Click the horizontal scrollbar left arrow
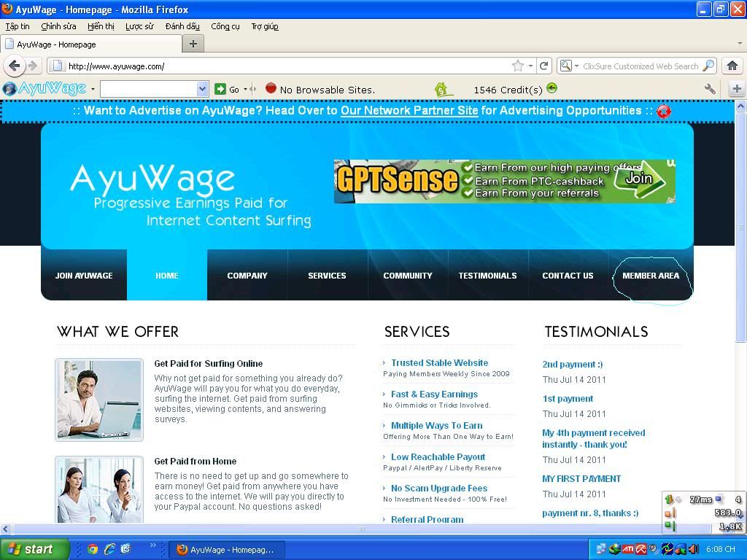Image resolution: width=747 pixels, height=560 pixels. tap(5, 529)
